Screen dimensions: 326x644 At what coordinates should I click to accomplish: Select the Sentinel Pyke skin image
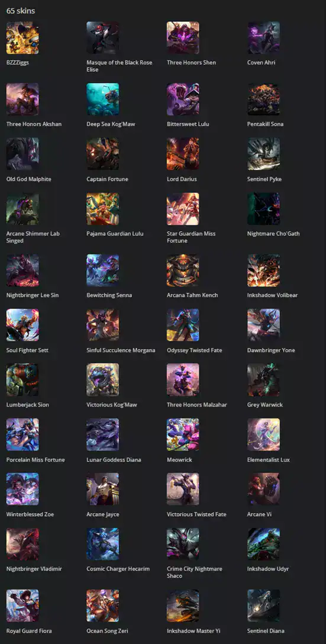tap(264, 154)
